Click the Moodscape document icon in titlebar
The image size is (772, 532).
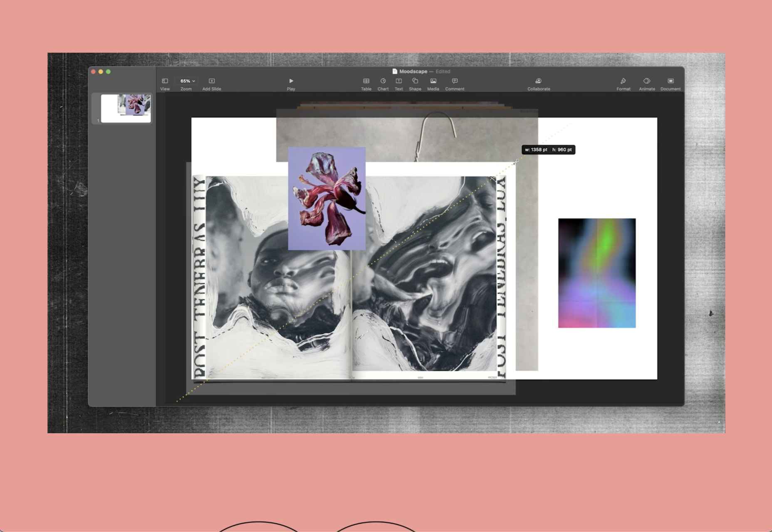click(395, 71)
